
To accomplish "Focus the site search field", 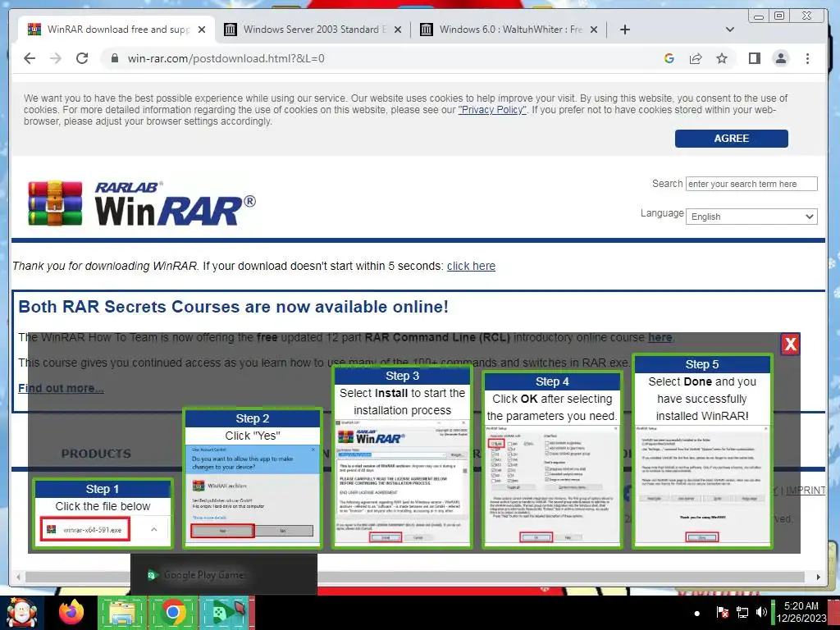I will point(751,184).
